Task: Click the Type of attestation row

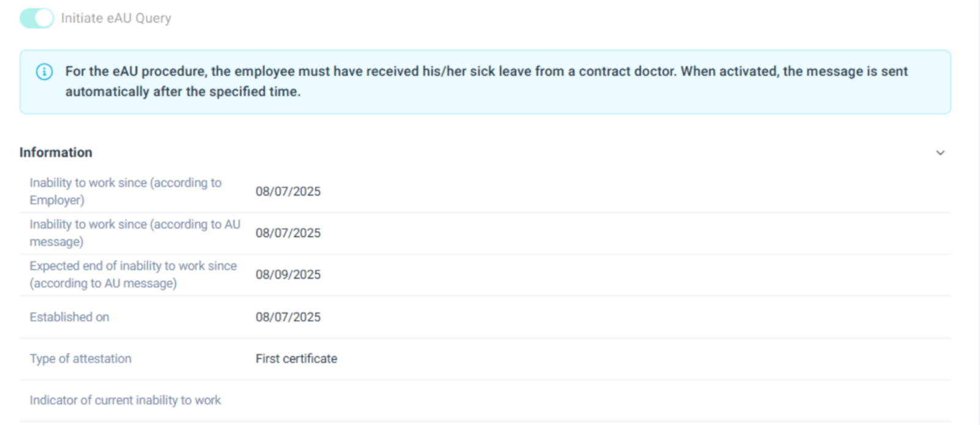Action: coord(551,358)
